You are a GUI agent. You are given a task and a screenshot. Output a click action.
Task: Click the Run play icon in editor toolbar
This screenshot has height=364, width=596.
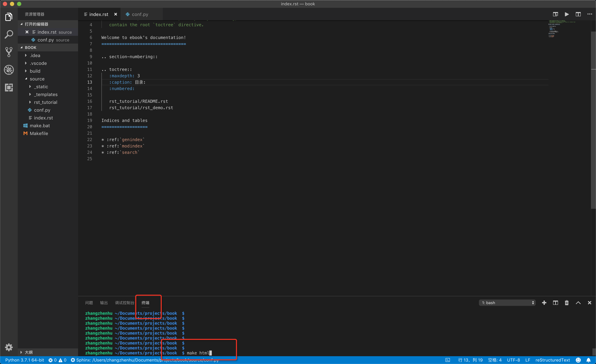[567, 14]
